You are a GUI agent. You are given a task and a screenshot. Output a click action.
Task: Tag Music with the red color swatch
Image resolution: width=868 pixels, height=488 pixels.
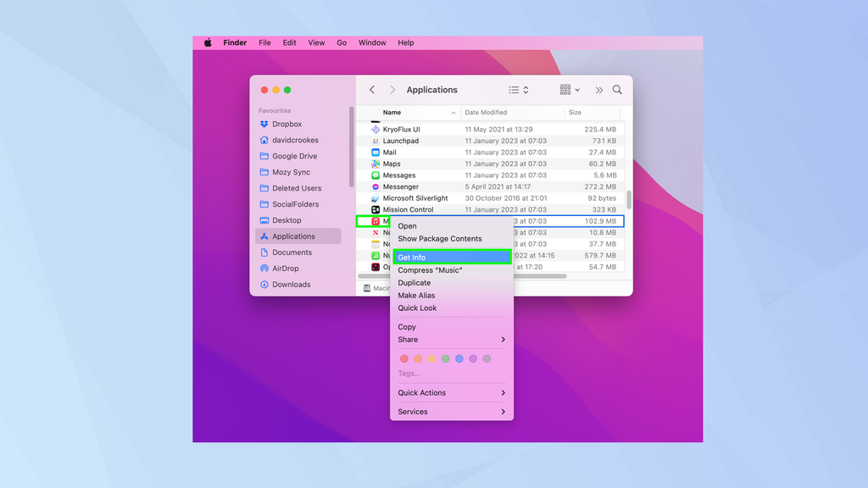pyautogui.click(x=403, y=358)
